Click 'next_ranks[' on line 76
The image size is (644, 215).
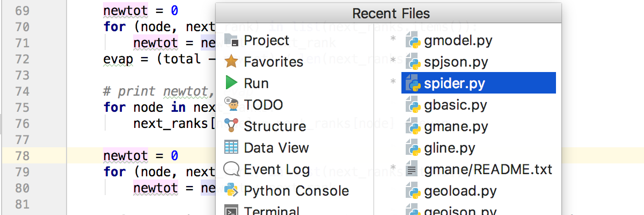tap(174, 124)
